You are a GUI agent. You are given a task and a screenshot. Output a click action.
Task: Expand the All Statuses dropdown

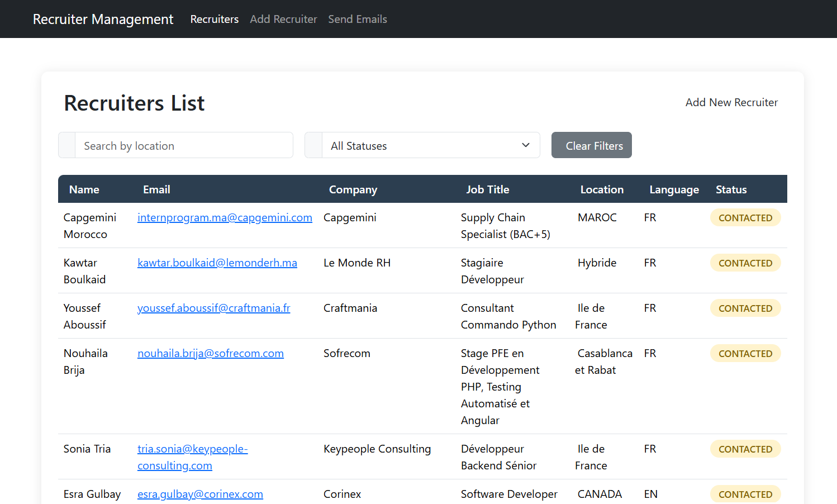point(431,145)
